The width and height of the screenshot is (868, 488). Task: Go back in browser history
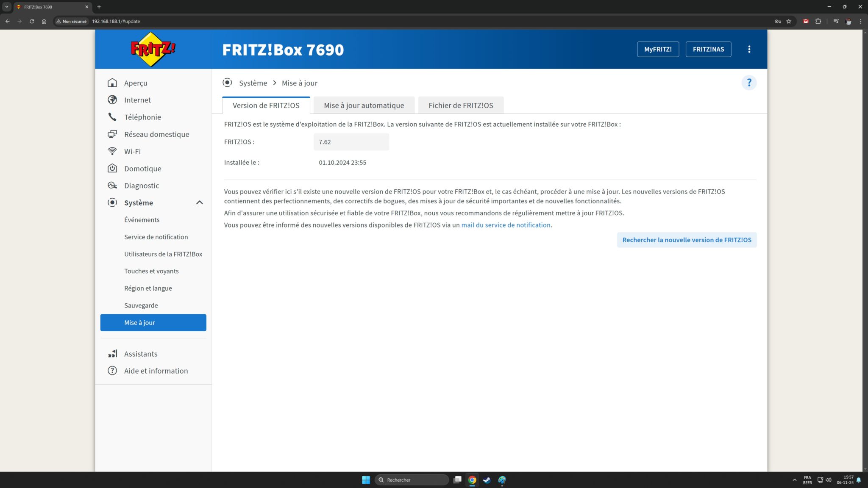(x=7, y=21)
